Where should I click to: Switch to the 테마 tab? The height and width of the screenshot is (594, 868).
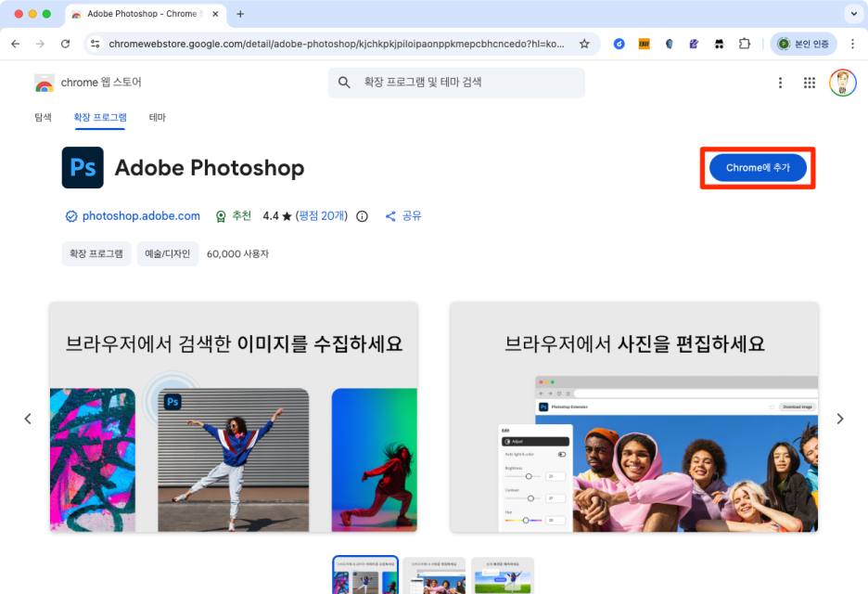click(158, 118)
